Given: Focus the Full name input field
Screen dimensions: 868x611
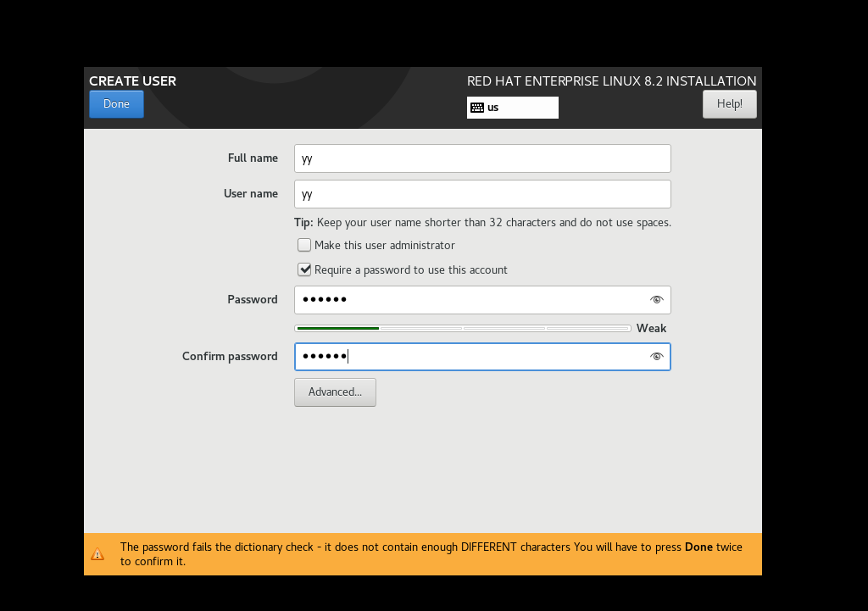Looking at the screenshot, I should click(x=482, y=158).
